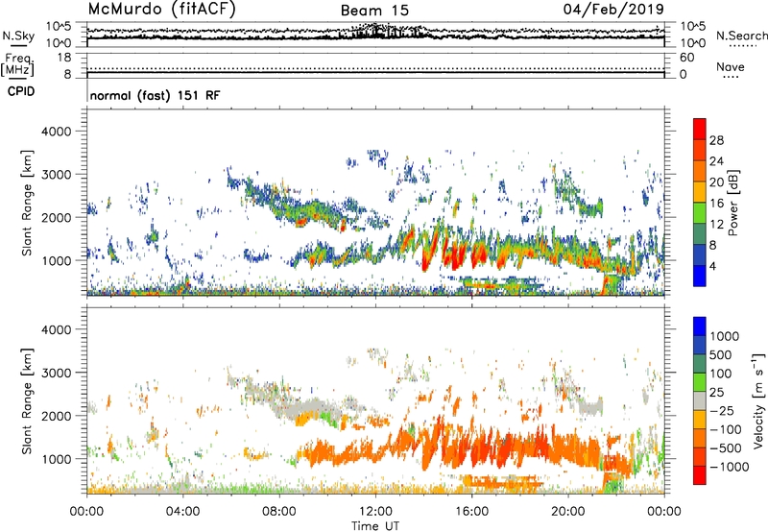Viewport: 768px width, 532px height.
Task: Pick the light green 25–100 velocity swatch
Action: click(700, 382)
